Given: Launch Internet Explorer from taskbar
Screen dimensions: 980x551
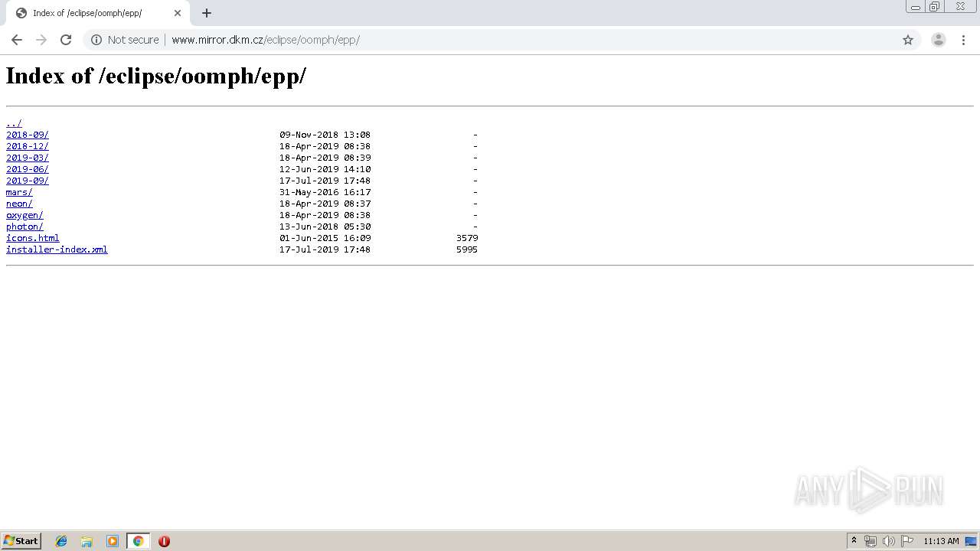Looking at the screenshot, I should point(61,541).
